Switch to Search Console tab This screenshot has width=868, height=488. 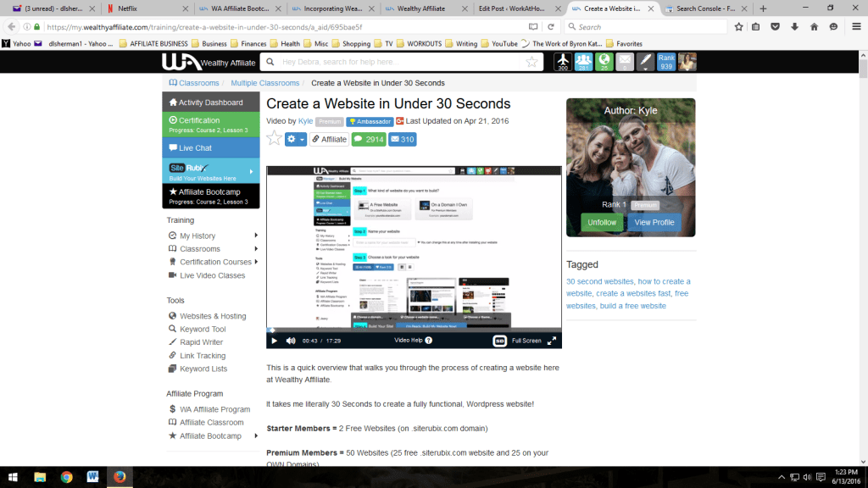point(706,8)
